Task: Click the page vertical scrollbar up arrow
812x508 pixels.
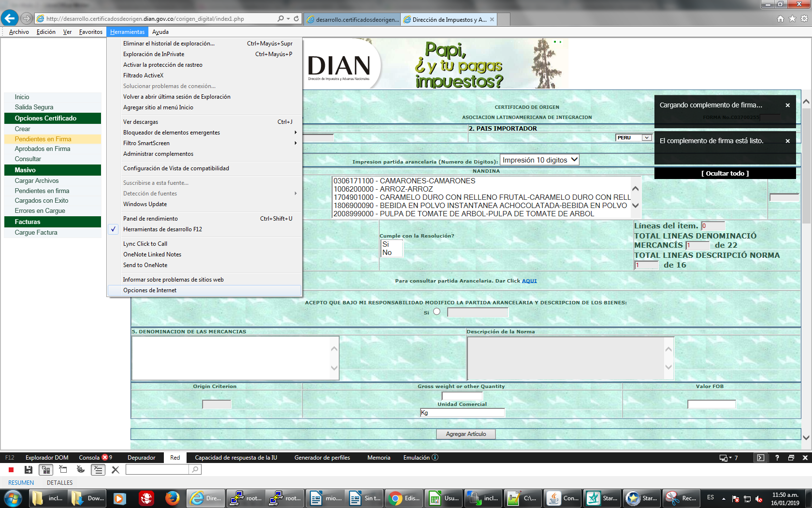Action: [x=806, y=102]
